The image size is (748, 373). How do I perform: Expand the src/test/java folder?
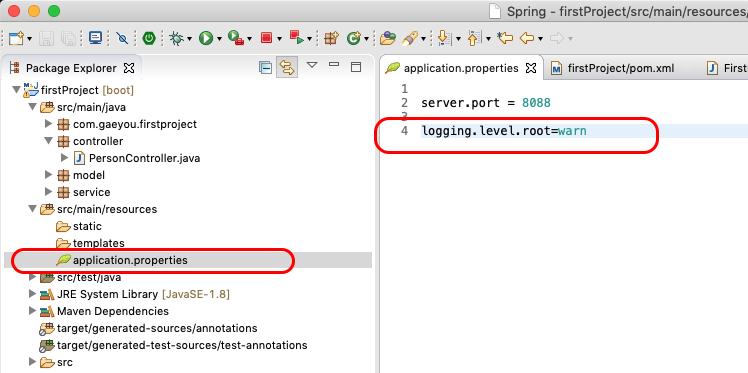point(32,277)
